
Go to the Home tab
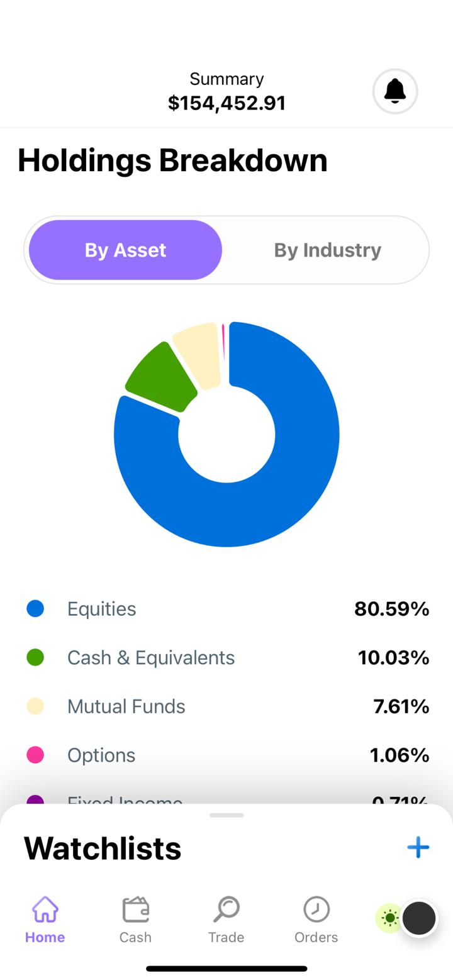coord(45,920)
